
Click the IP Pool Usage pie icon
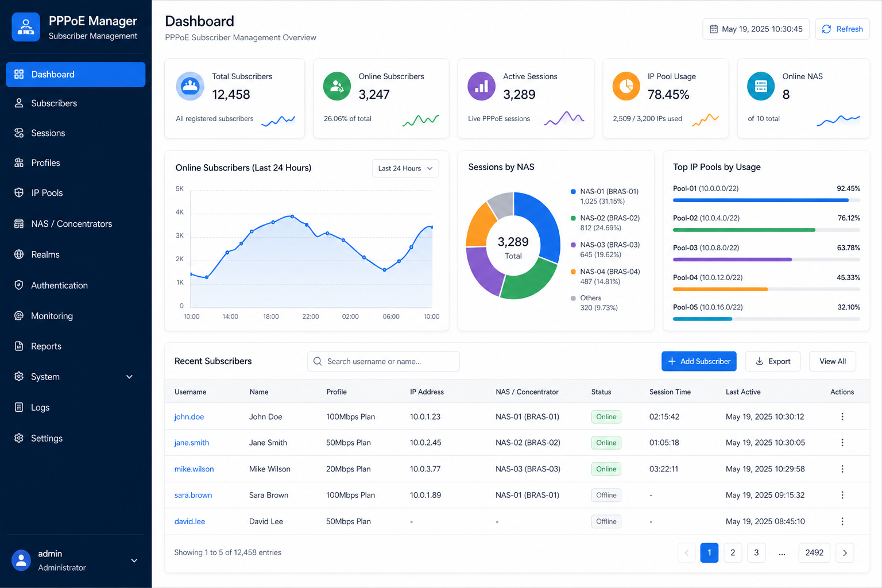tap(626, 86)
